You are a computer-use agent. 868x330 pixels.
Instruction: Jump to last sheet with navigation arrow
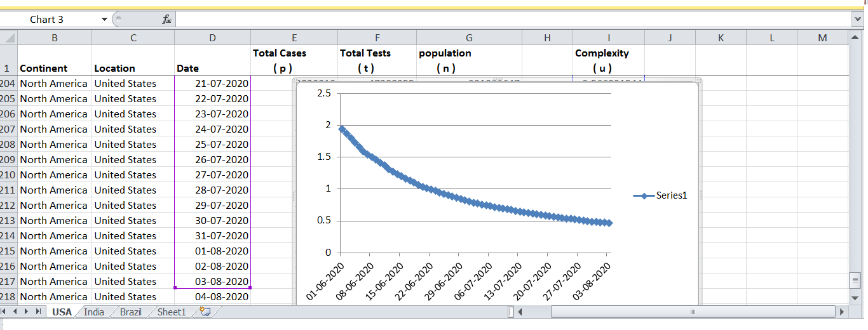point(38,312)
